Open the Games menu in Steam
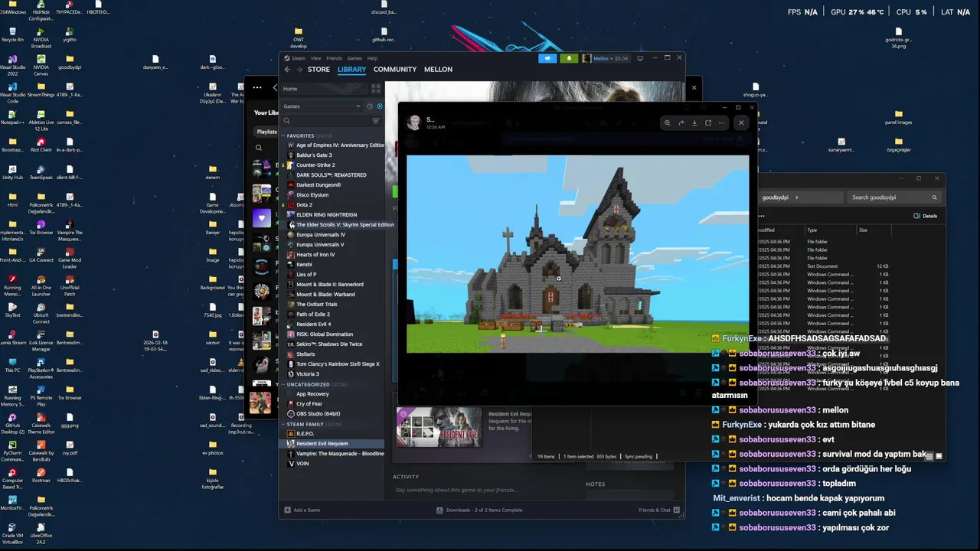 click(354, 58)
